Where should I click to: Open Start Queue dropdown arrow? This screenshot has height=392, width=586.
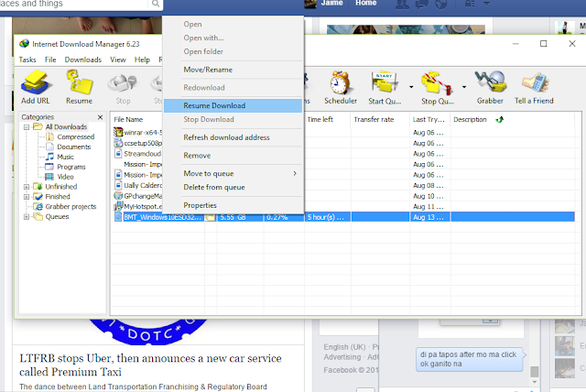coord(411,87)
